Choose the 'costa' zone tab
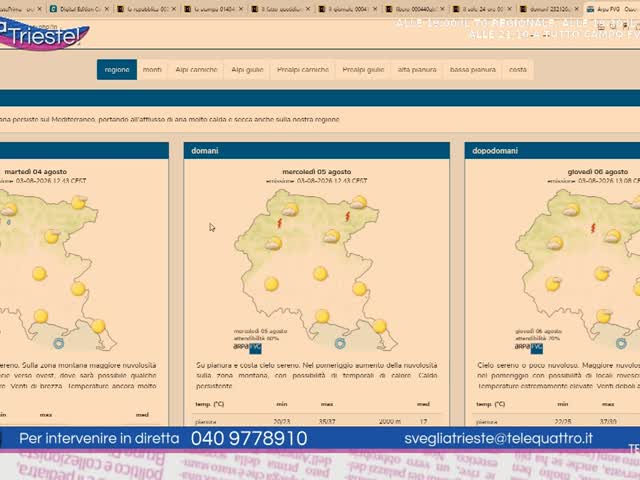This screenshot has height=480, width=640. pos(518,70)
